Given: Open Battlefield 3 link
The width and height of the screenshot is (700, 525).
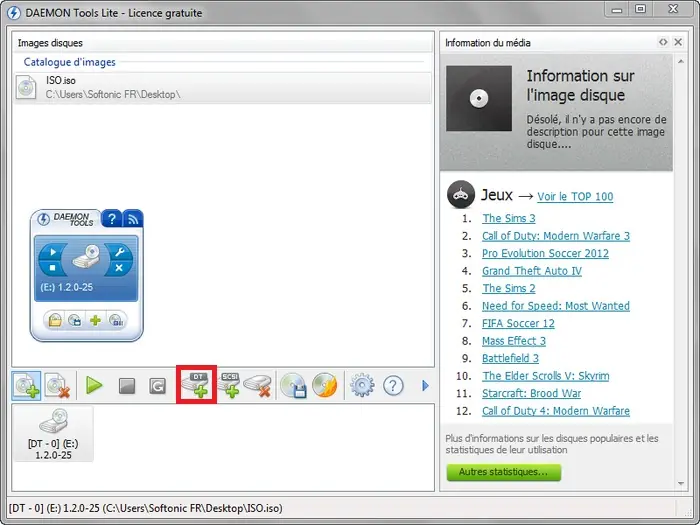Looking at the screenshot, I should coord(510,358).
